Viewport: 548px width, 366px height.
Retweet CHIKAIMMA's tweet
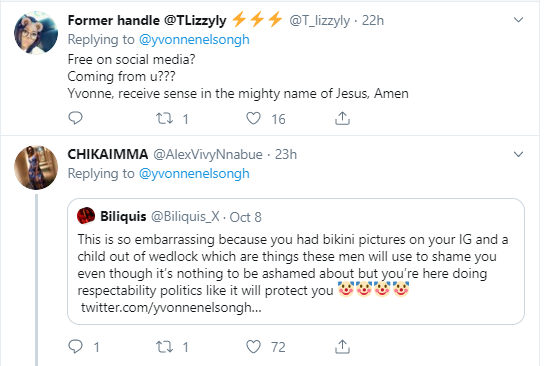pos(164,347)
